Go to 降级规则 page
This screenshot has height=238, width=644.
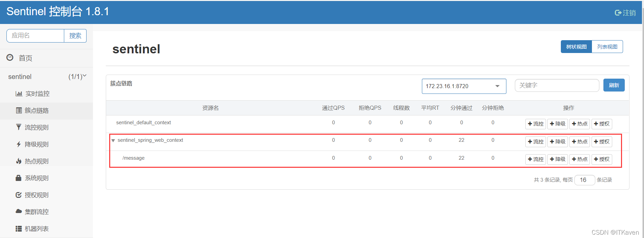pyautogui.click(x=37, y=144)
